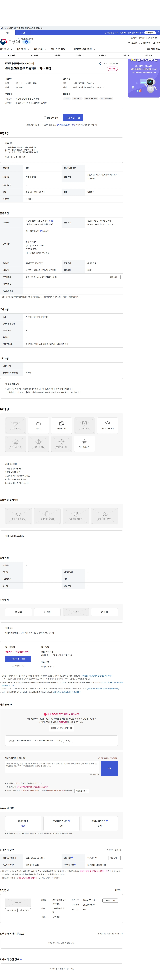Click the 기타 selection method card
The image size is (160, 980).
(104, 612)
